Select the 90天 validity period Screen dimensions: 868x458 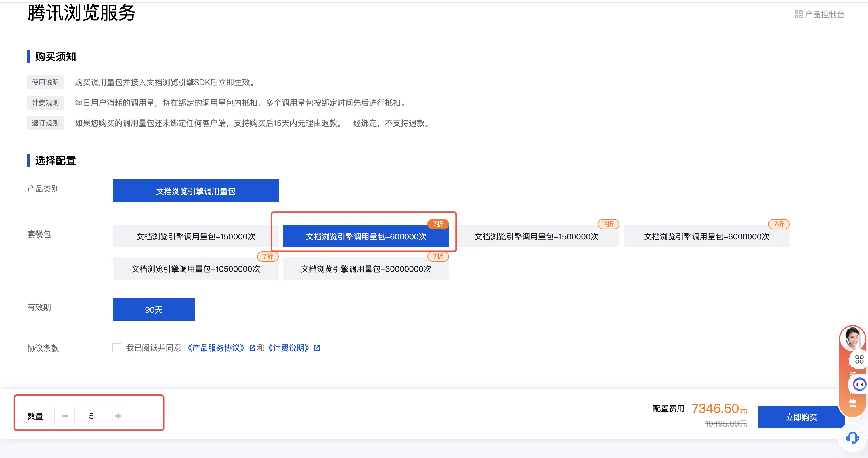[x=154, y=309]
